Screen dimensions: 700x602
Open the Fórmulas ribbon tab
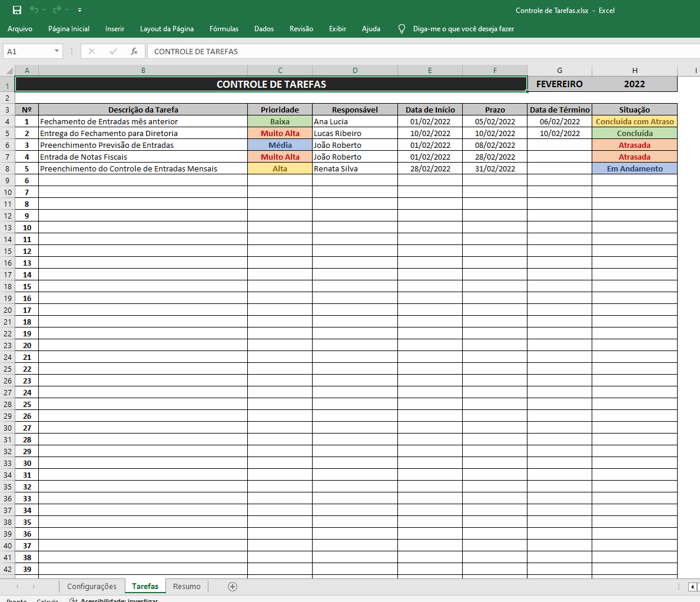coord(224,29)
